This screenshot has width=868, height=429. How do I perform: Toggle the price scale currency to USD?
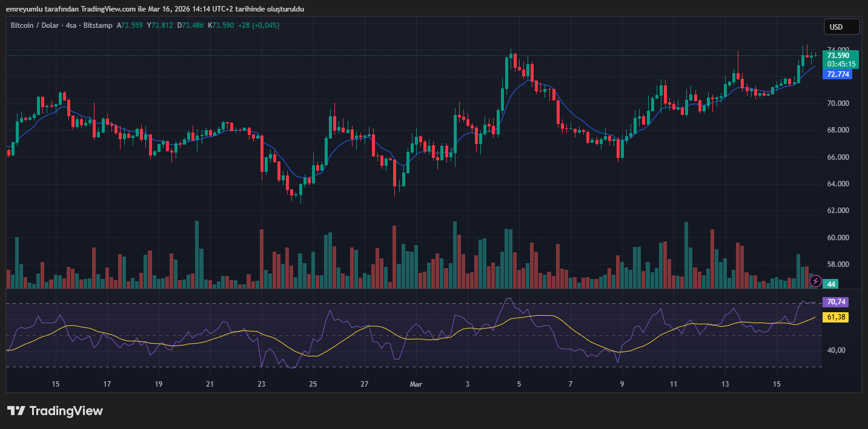point(841,26)
